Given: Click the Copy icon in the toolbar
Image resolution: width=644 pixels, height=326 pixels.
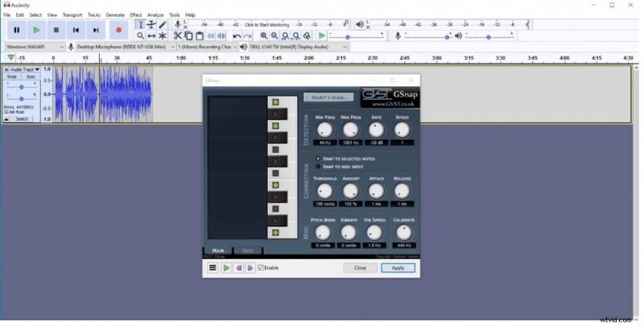Looking at the screenshot, I should (x=188, y=35).
